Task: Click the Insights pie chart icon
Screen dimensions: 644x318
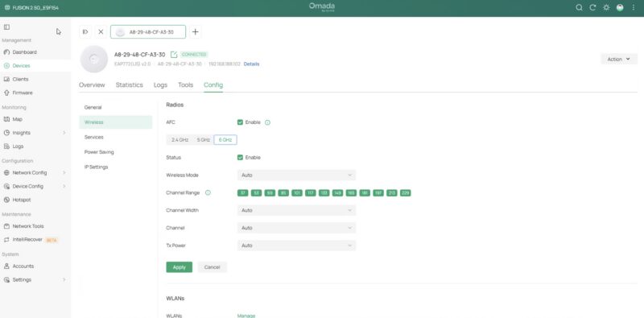Action: coord(6,133)
